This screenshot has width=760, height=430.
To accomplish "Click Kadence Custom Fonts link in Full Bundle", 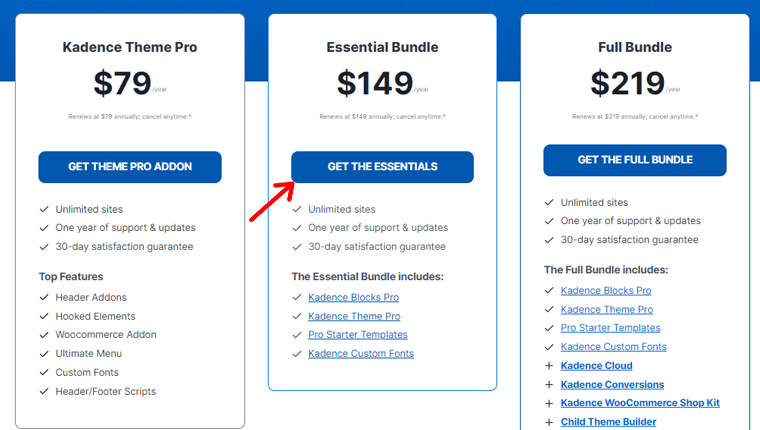I will click(613, 347).
